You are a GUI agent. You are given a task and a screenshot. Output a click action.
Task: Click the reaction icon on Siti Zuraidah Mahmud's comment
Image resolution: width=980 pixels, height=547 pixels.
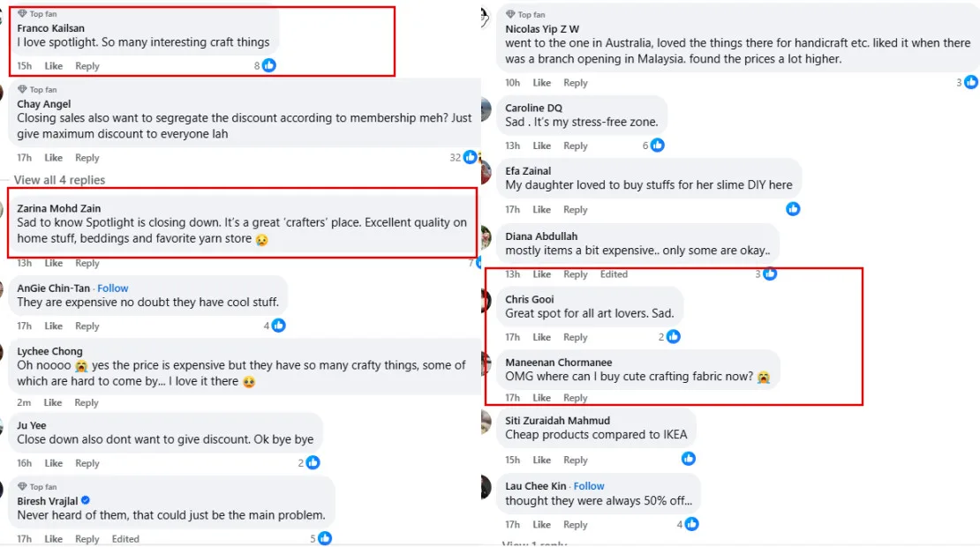click(x=689, y=459)
